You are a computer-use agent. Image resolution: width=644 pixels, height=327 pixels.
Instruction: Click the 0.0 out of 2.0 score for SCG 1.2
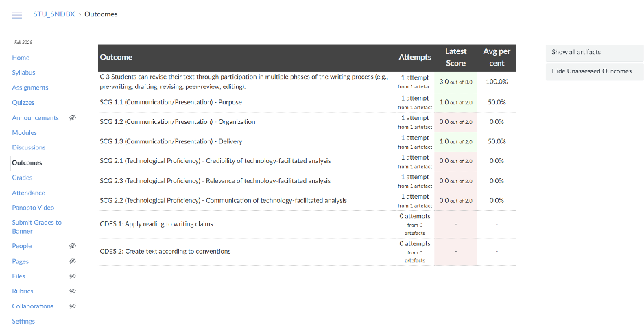click(456, 122)
